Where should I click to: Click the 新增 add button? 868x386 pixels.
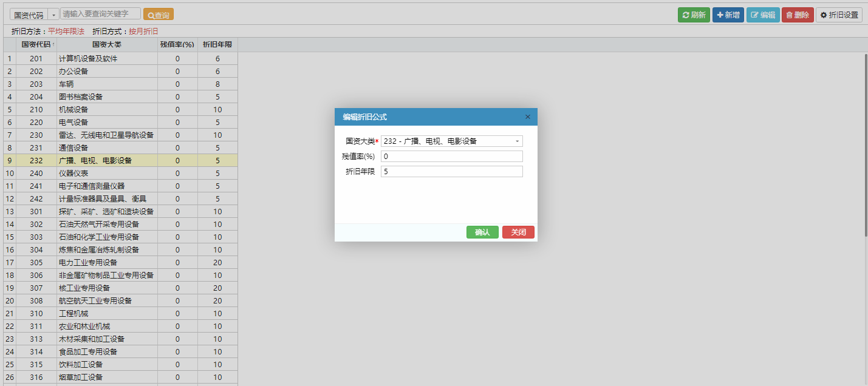tap(728, 15)
